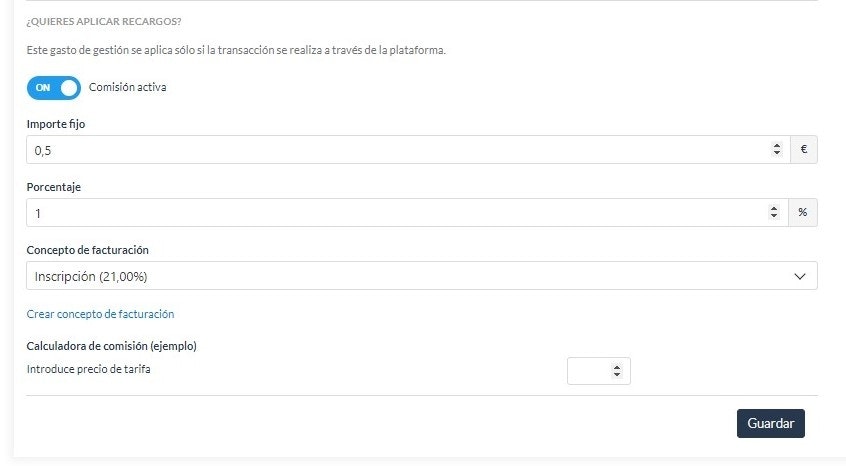Click the percent symbol addon
Image resolution: width=846 pixels, height=466 pixels.
803,213
